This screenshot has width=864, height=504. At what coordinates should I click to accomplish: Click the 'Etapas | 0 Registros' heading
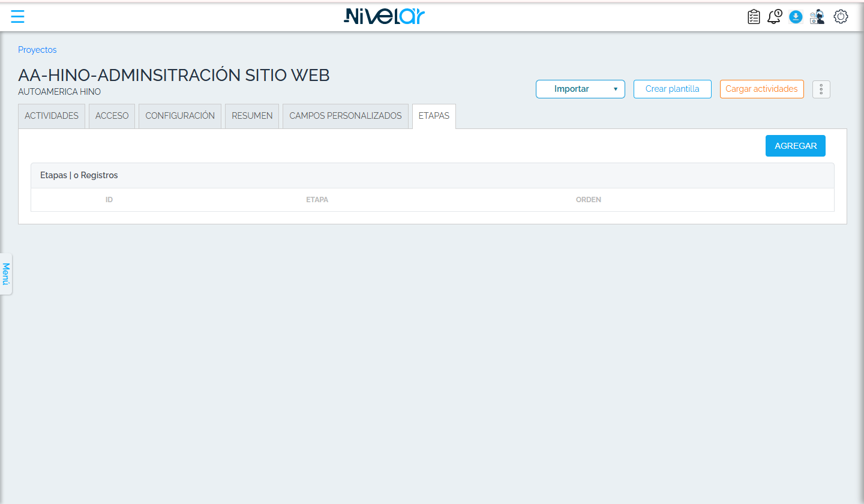click(79, 176)
